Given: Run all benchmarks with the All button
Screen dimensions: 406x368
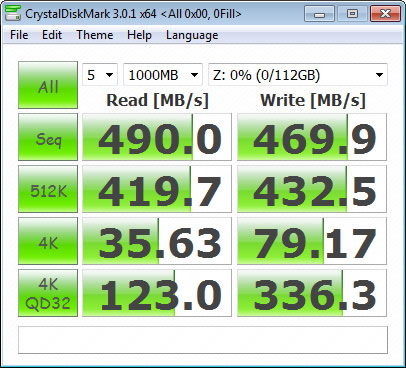Looking at the screenshot, I should pyautogui.click(x=48, y=85).
